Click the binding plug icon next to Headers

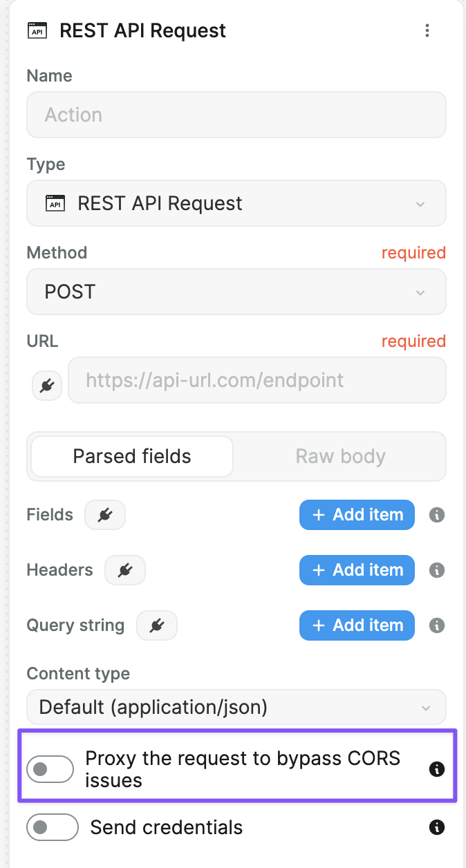pyautogui.click(x=124, y=570)
